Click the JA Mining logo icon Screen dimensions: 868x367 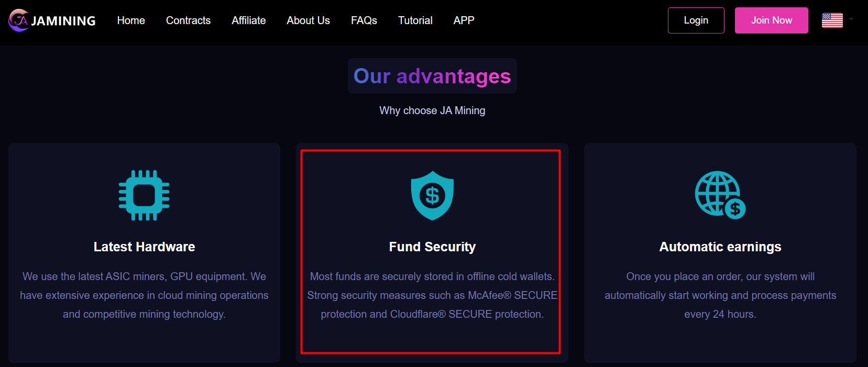coord(19,20)
